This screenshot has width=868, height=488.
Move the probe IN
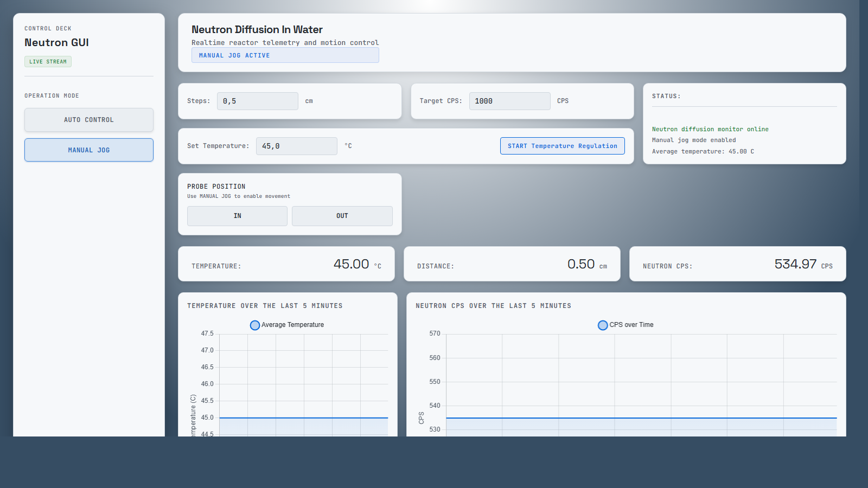[x=237, y=216]
